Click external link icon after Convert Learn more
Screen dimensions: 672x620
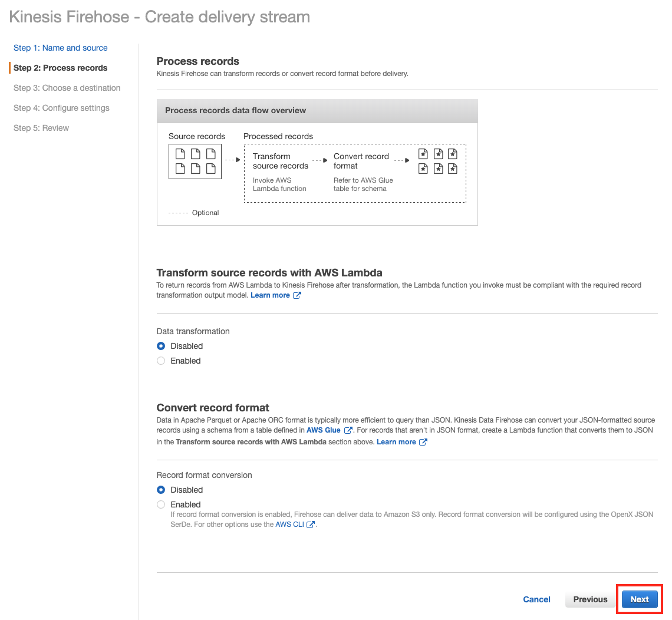coord(423,442)
